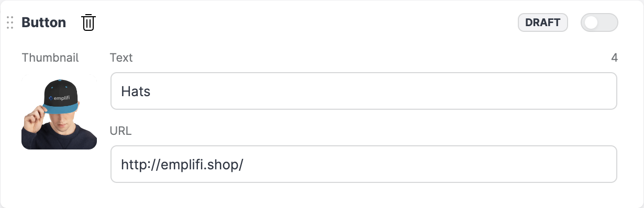
Task: Focus the URL field with emplifi.shop
Action: (364, 164)
